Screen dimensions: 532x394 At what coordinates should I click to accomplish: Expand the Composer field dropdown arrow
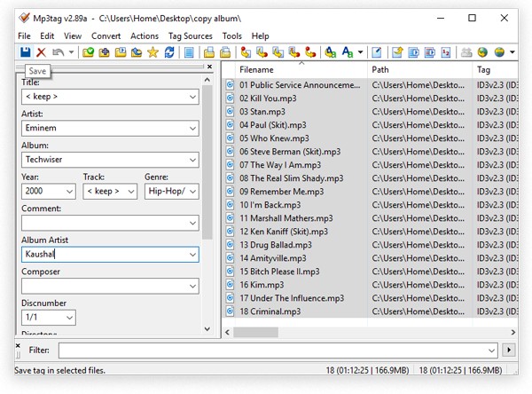pos(192,287)
